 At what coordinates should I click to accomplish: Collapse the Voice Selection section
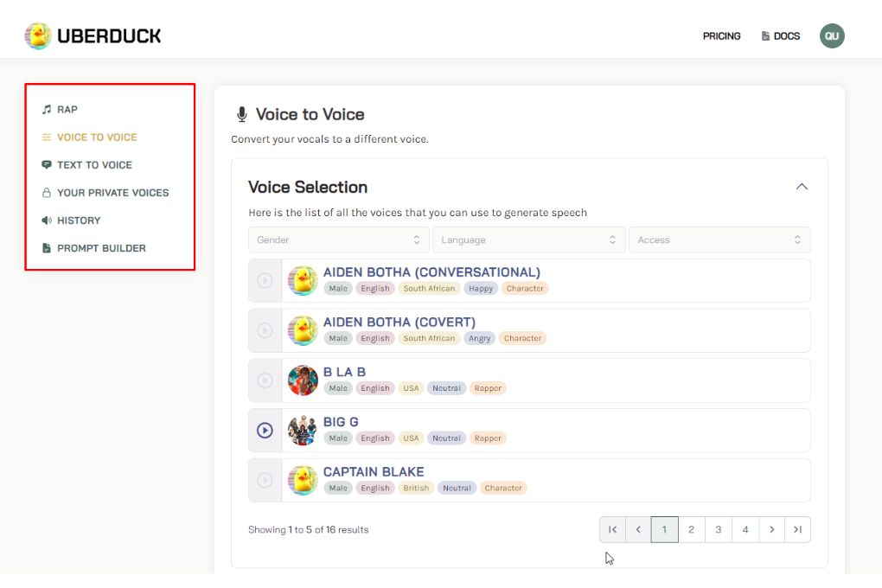pyautogui.click(x=802, y=187)
